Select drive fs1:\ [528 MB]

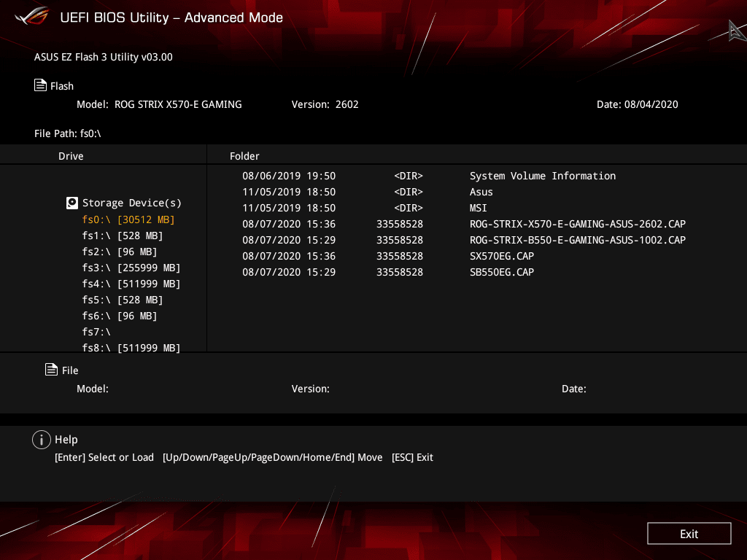[x=123, y=236]
